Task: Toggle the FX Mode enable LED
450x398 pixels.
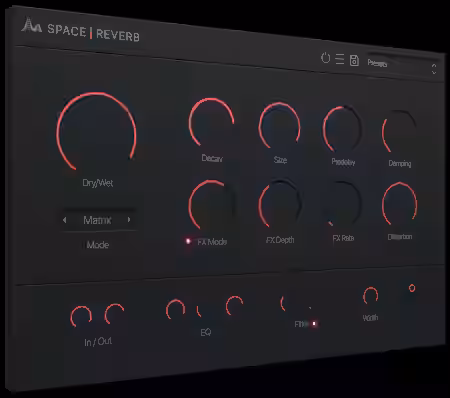Action: [x=188, y=241]
